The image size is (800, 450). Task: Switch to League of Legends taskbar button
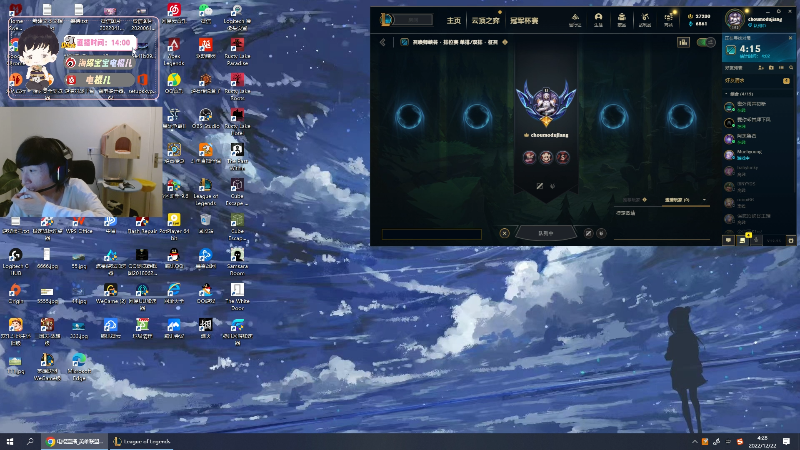142,441
